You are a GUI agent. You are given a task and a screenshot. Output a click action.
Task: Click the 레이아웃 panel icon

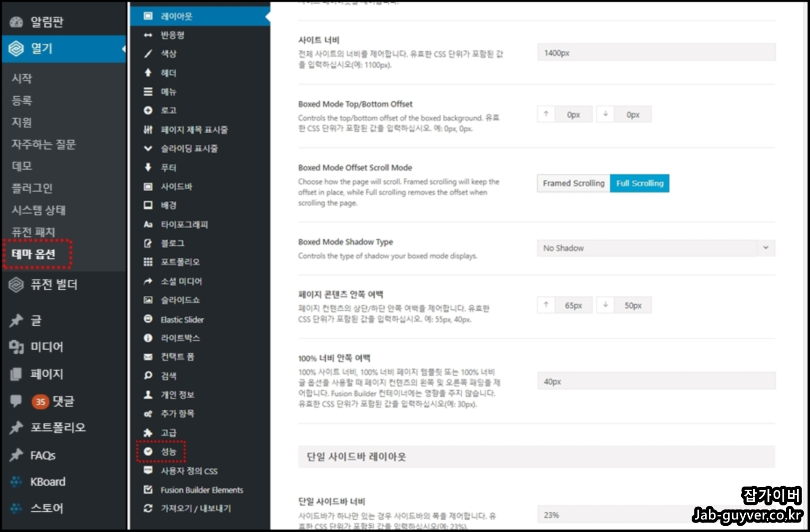[148, 16]
